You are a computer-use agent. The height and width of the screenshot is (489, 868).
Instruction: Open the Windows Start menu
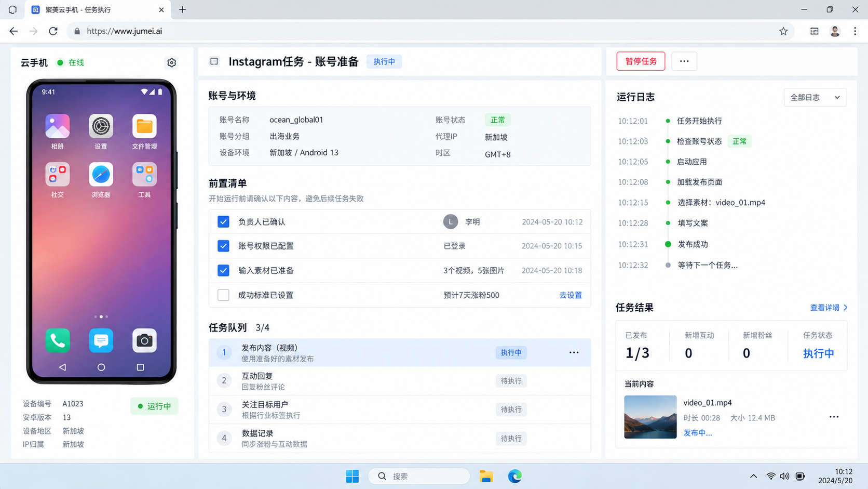[x=352, y=476]
